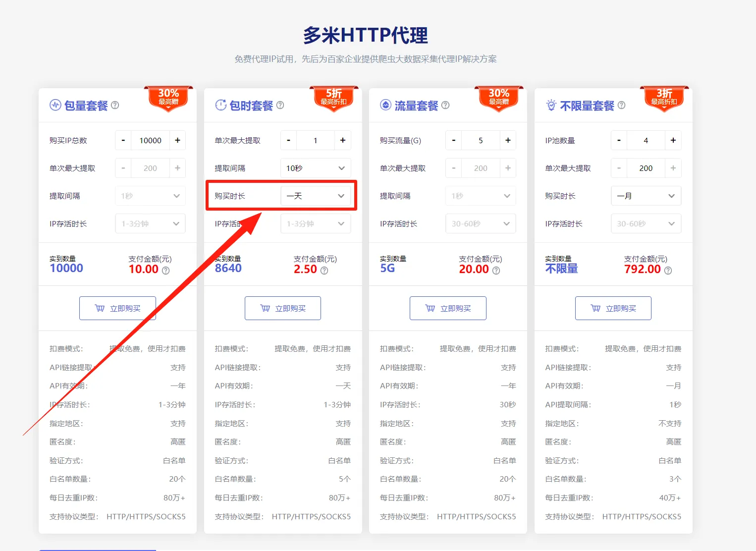Click IP池数量 input field showing 4

[x=646, y=140]
